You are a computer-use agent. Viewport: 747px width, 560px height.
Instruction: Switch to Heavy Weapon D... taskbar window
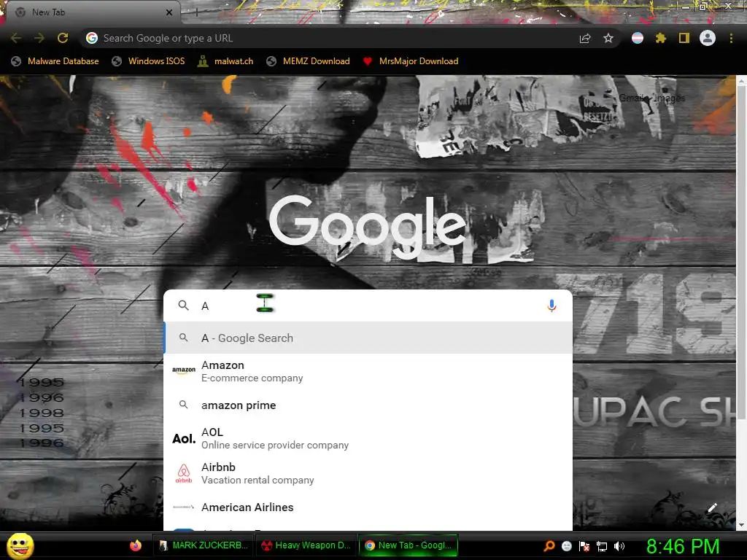[306, 545]
